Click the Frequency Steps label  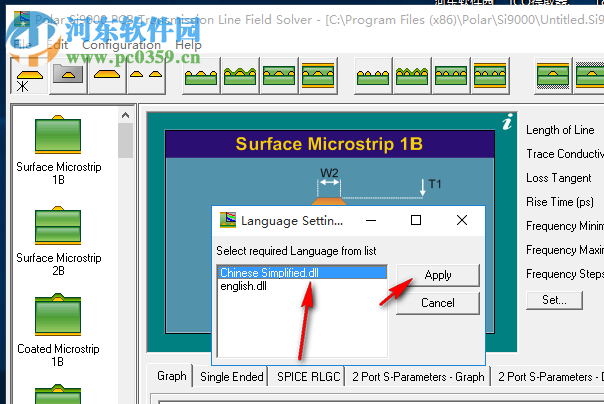[x=565, y=274]
